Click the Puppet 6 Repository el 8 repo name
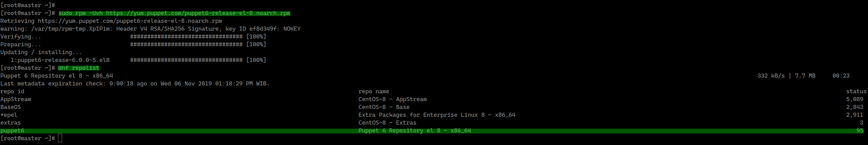 pyautogui.click(x=414, y=131)
